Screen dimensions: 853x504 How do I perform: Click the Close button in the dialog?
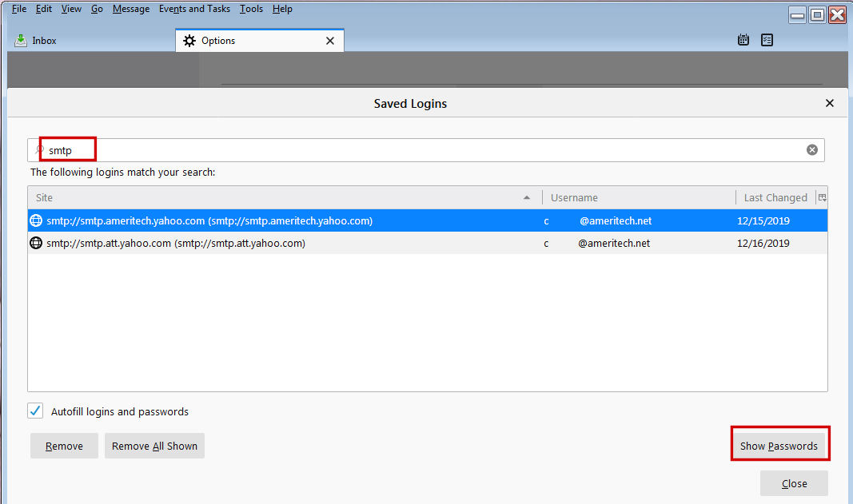tap(795, 483)
